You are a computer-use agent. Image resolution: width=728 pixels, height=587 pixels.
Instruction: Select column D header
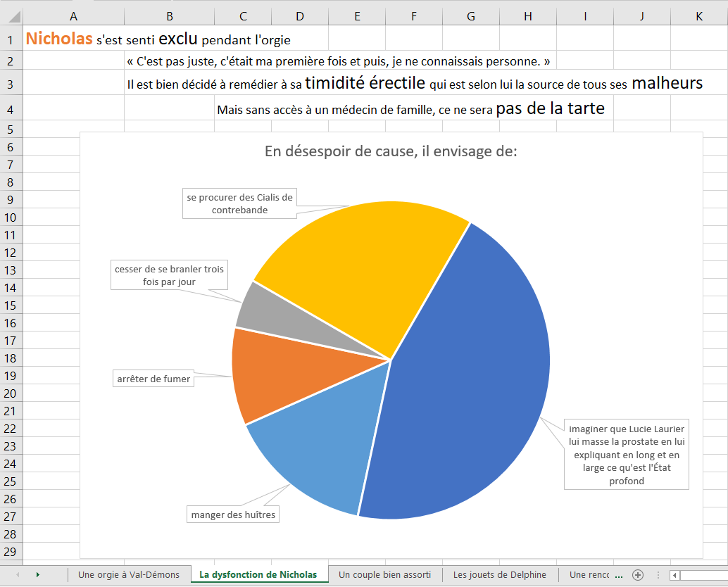(300, 17)
